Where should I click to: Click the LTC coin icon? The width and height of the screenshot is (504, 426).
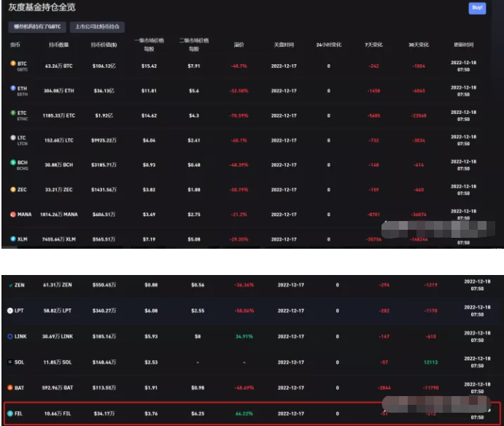[x=12, y=137]
